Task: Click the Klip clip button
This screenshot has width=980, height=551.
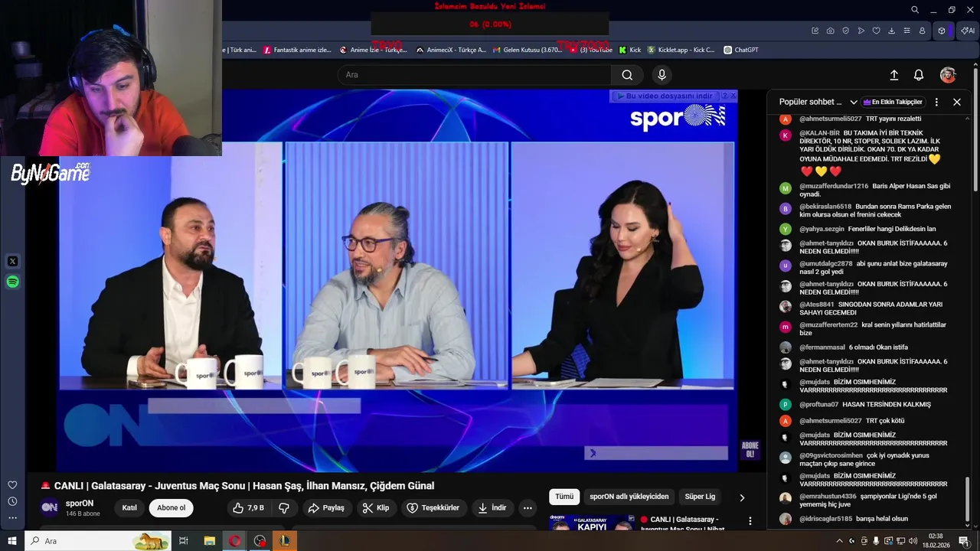Action: click(376, 508)
